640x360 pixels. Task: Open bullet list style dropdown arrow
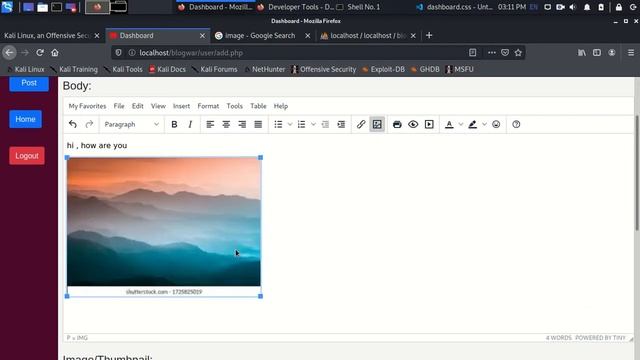coord(290,124)
